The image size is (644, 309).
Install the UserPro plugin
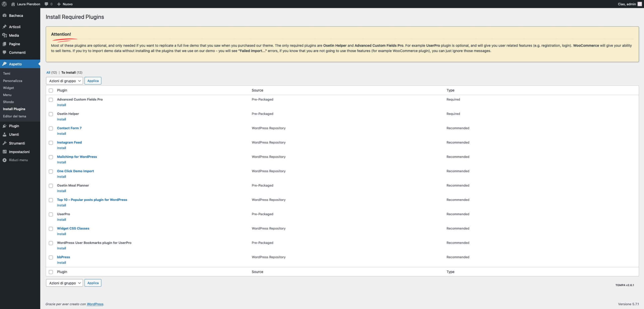[61, 220]
